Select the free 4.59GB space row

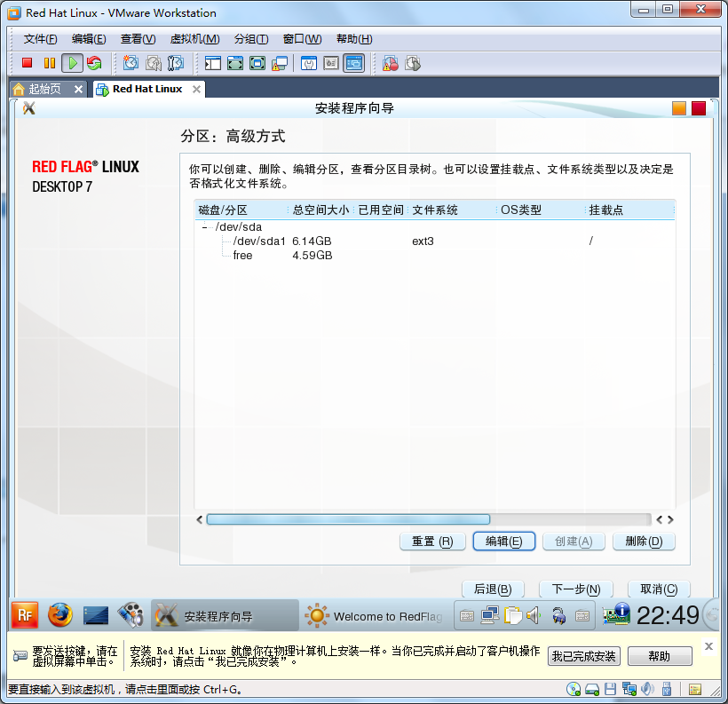coord(434,256)
